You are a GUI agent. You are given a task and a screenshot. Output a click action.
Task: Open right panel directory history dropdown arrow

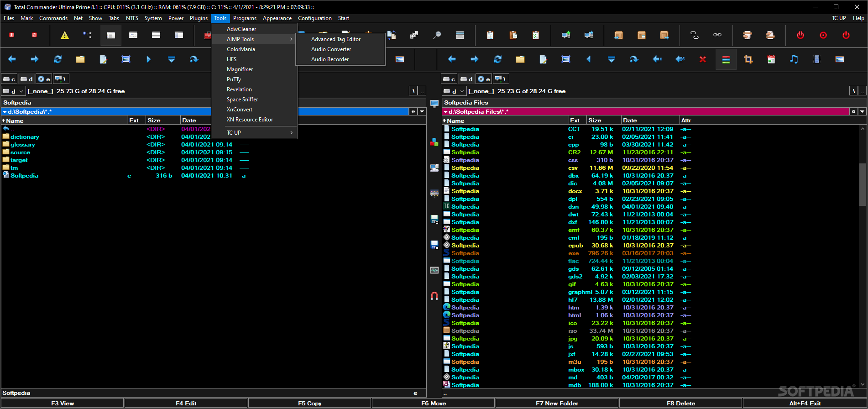click(x=862, y=112)
